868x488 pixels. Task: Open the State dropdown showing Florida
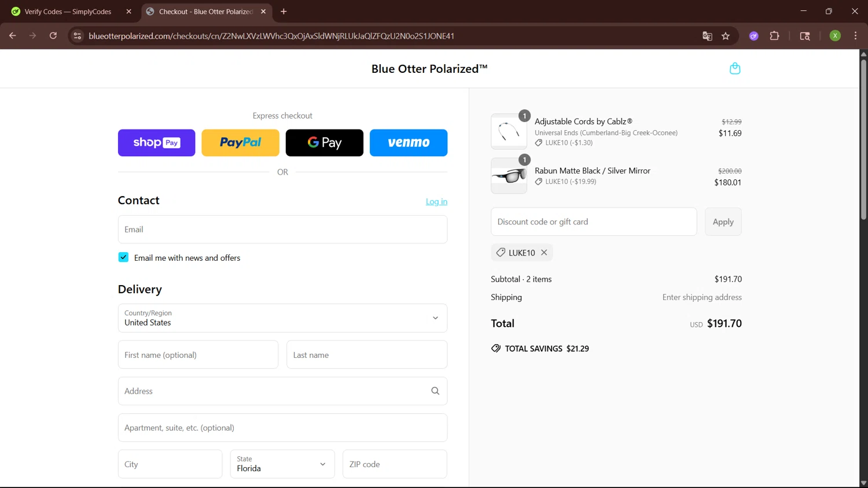282,464
